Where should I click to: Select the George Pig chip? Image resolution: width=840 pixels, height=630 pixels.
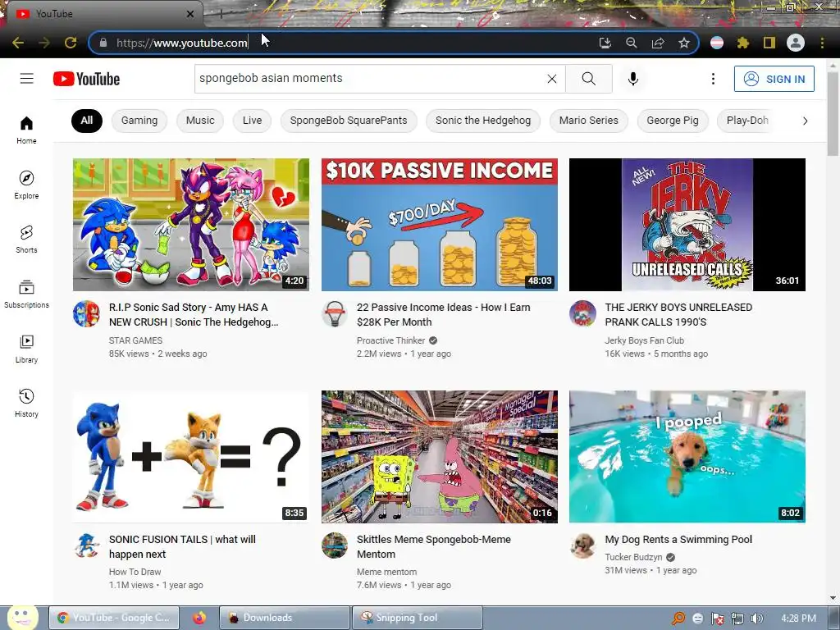click(x=673, y=121)
